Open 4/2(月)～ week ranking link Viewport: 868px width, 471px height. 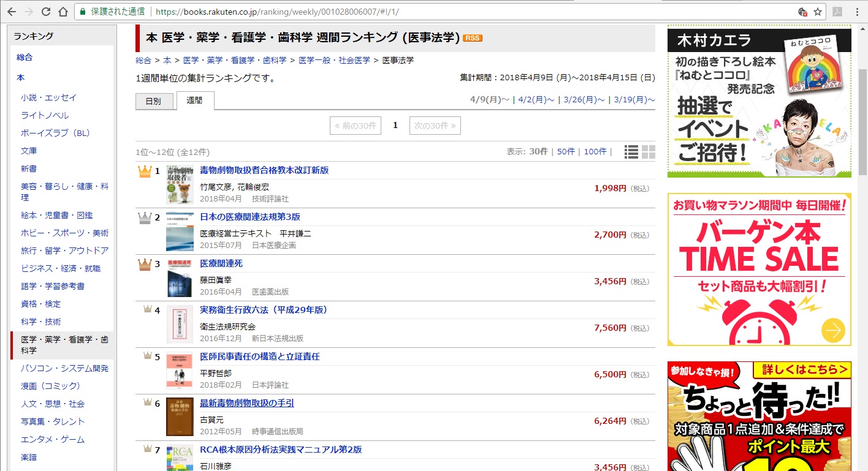pyautogui.click(x=536, y=100)
